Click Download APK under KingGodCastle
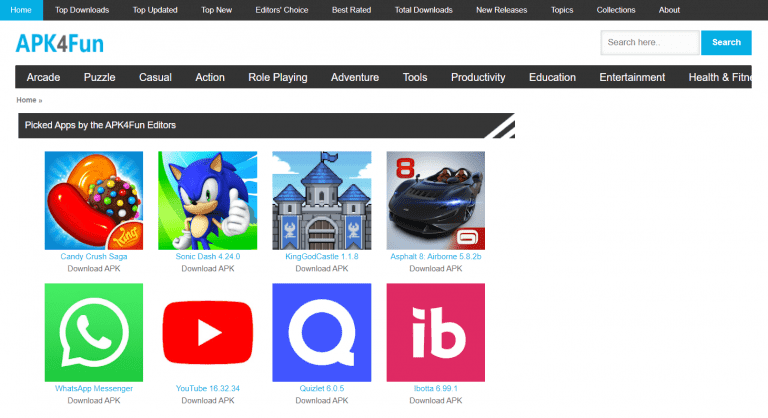This screenshot has height=418, width=768. click(322, 269)
